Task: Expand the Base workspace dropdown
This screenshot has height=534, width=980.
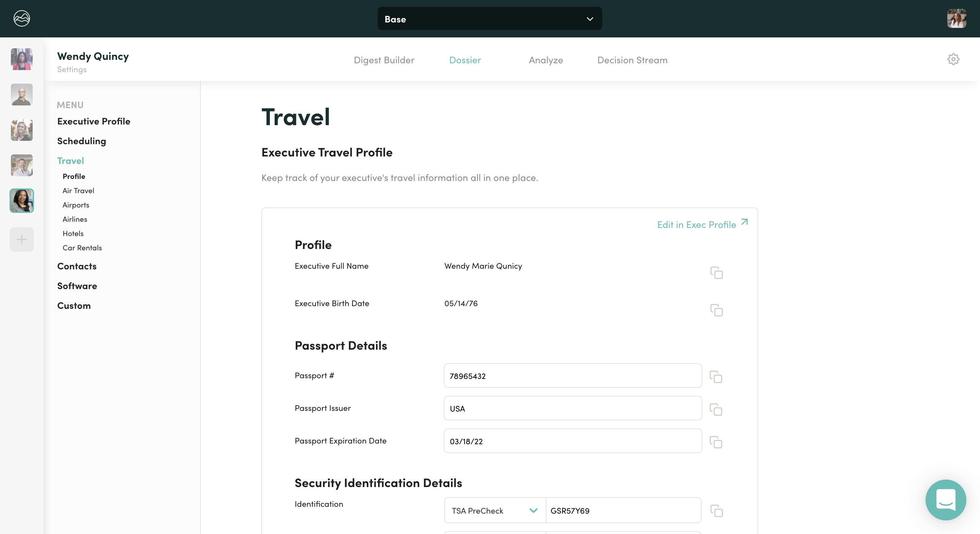Action: tap(489, 19)
